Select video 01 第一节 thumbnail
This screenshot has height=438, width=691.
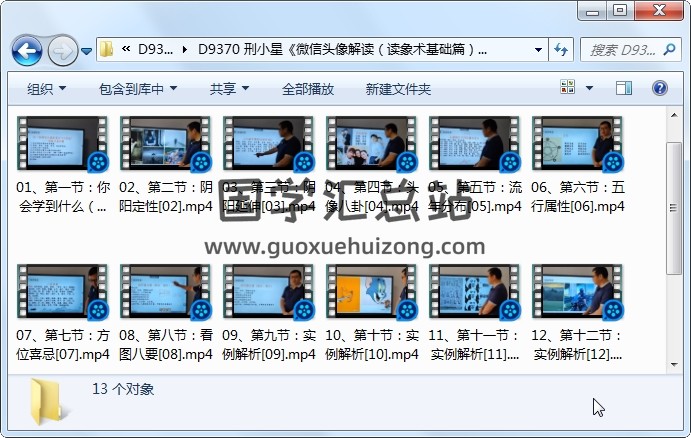pyautogui.click(x=63, y=144)
